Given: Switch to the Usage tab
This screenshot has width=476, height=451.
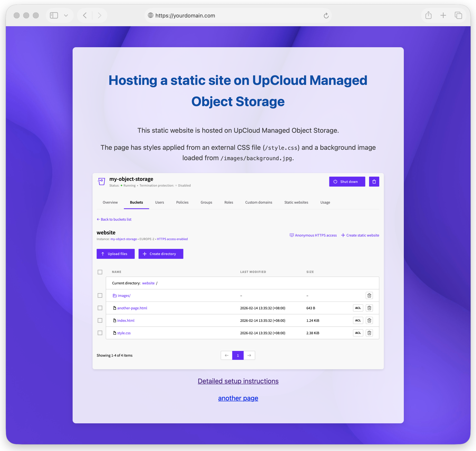Looking at the screenshot, I should pos(325,202).
